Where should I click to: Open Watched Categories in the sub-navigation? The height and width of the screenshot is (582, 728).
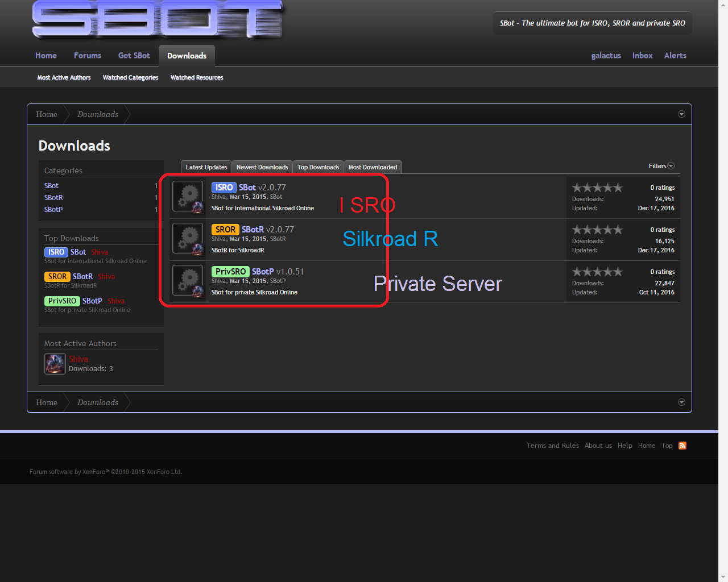(130, 77)
